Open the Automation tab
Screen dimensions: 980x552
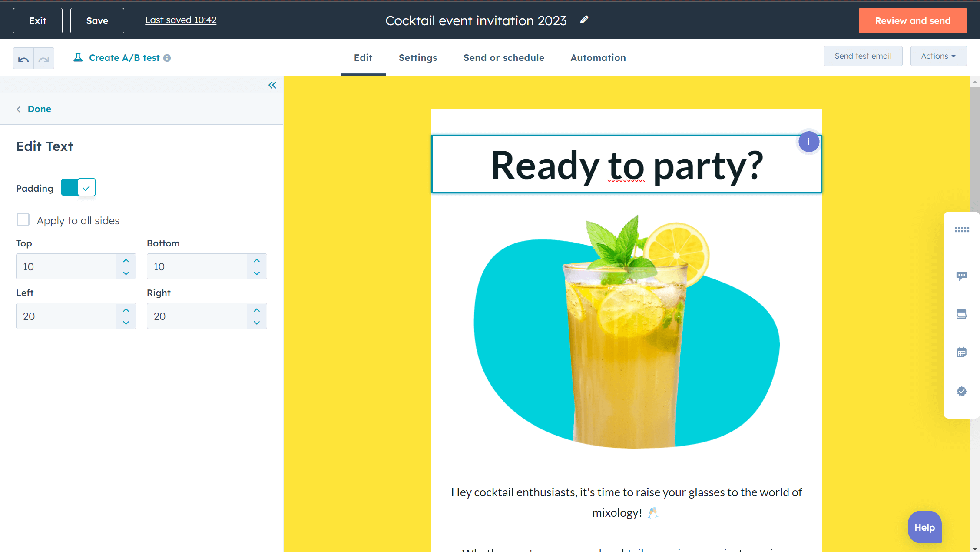click(x=598, y=58)
